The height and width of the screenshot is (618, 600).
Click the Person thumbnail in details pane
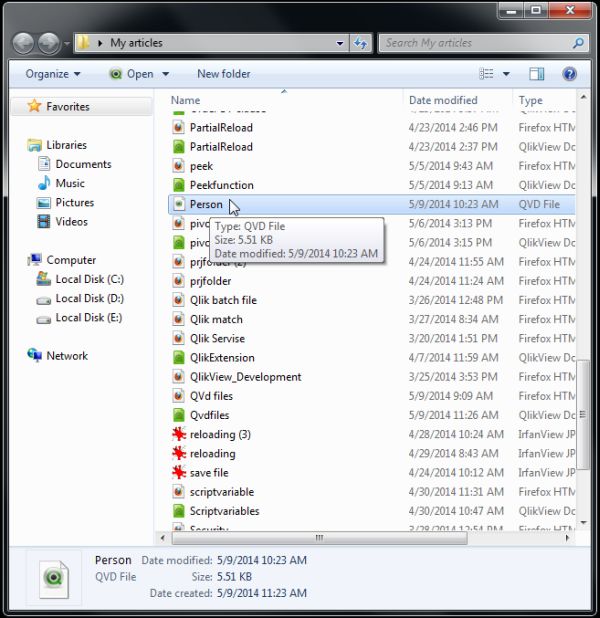pyautogui.click(x=54, y=579)
